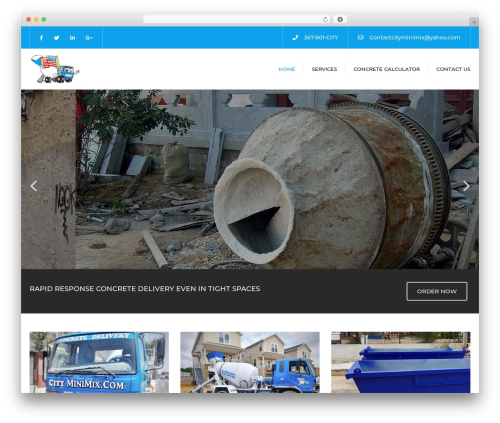Click the browser download indicator icon
The width and height of the screenshot is (500, 423).
tap(340, 19)
